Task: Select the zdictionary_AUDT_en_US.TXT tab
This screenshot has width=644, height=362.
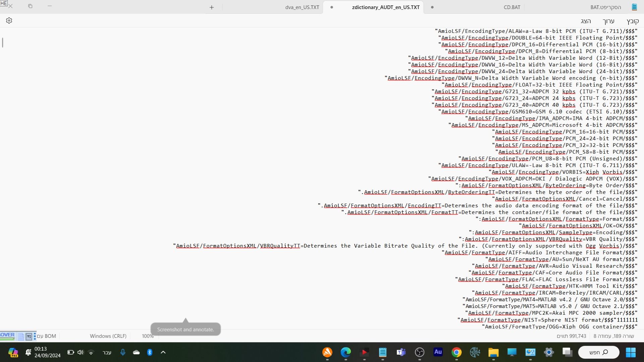Action: click(x=386, y=7)
